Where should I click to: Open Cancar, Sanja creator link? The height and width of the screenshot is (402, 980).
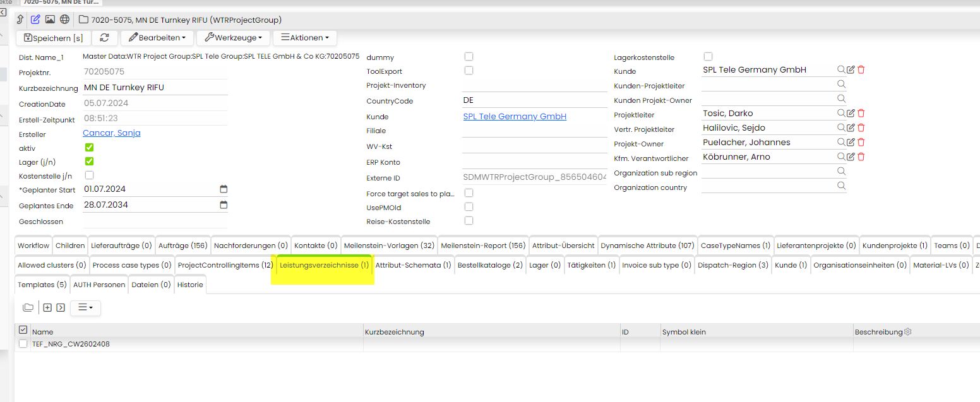[x=112, y=133]
